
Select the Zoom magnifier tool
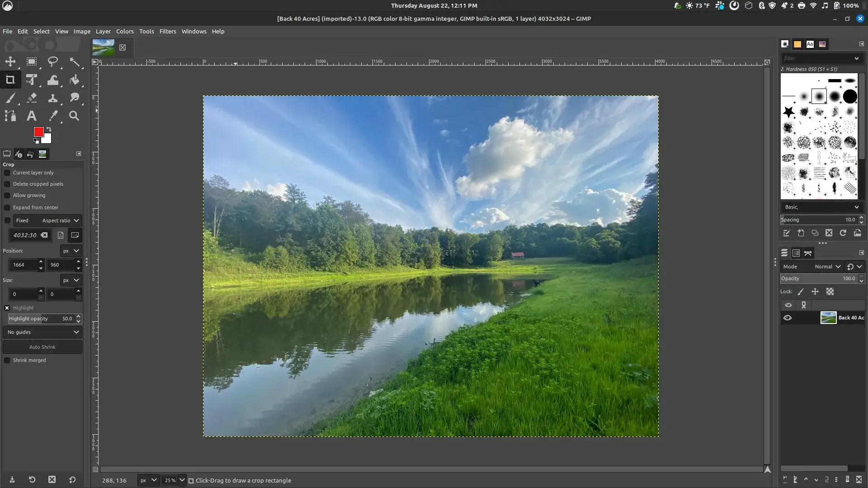pyautogui.click(x=75, y=116)
